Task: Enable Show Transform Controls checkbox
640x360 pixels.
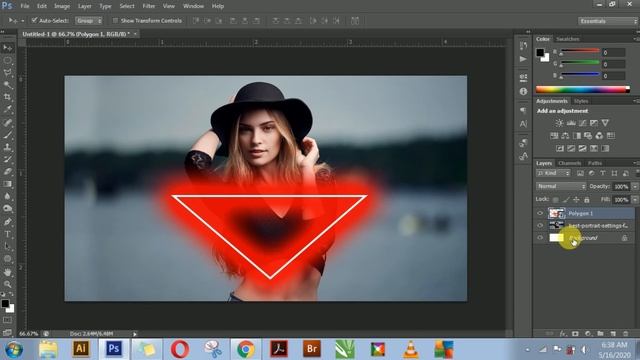Action: coord(115,20)
